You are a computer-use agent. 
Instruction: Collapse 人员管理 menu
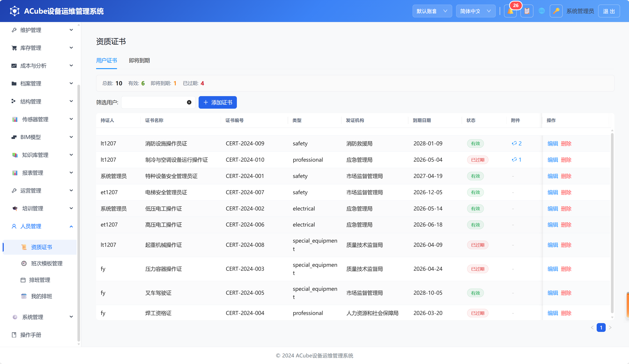pos(40,227)
